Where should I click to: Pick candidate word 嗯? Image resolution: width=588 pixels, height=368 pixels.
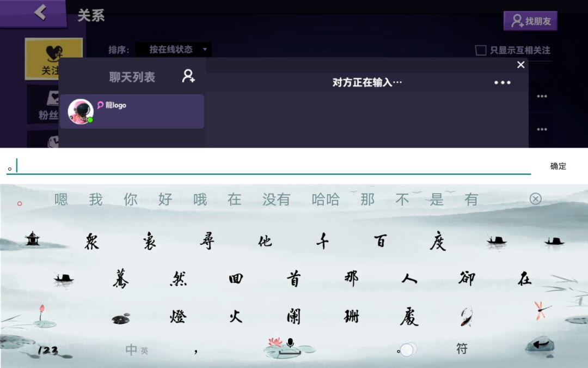pos(61,199)
